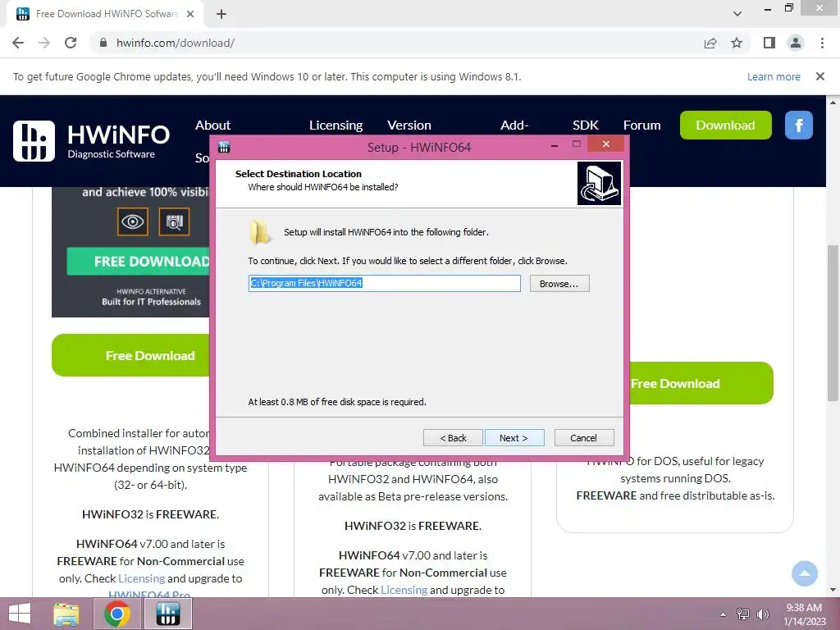Browse for a different install folder
The height and width of the screenshot is (630, 840).
[x=559, y=283]
